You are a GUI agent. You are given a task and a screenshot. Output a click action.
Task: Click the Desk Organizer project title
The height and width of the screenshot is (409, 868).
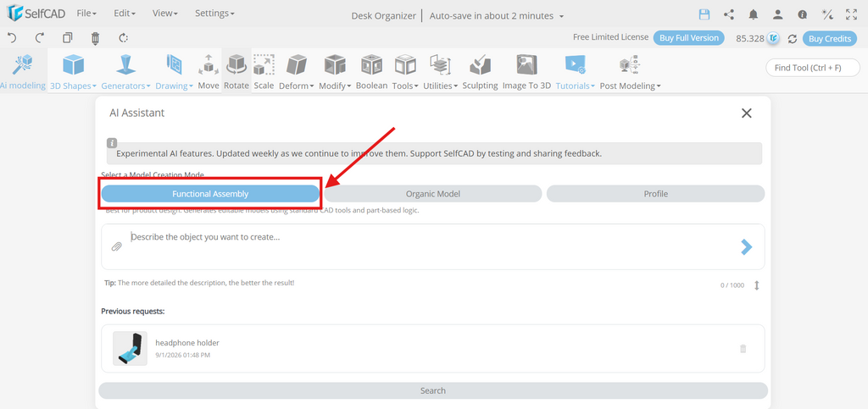(384, 16)
